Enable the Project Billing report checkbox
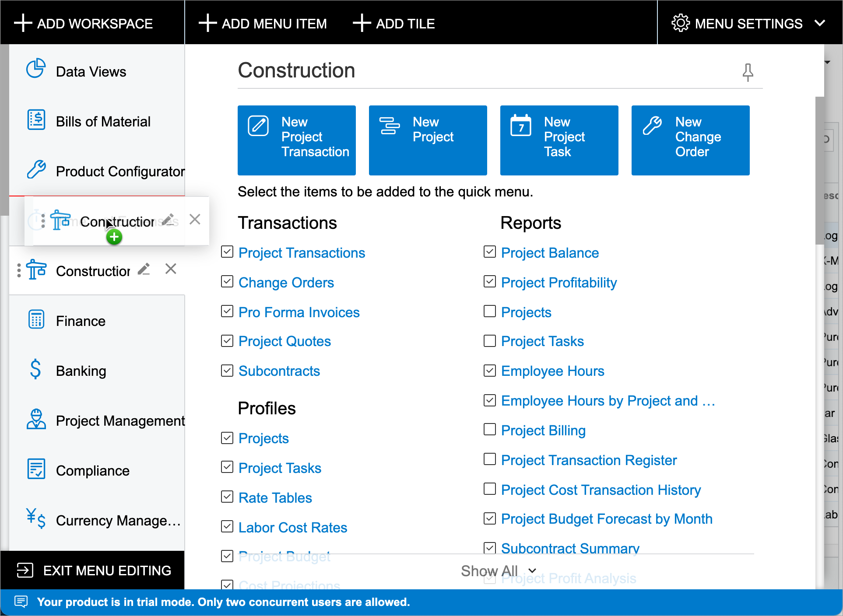The height and width of the screenshot is (616, 843). [x=490, y=430]
